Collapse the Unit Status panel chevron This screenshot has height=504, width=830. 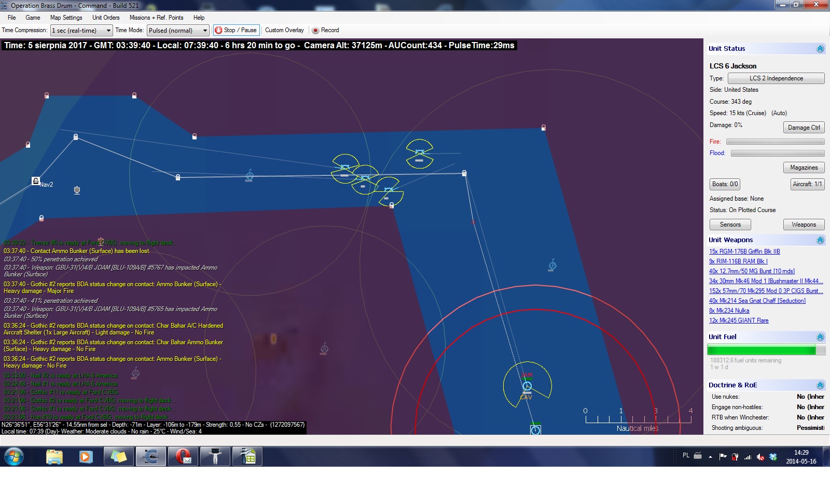click(x=820, y=49)
